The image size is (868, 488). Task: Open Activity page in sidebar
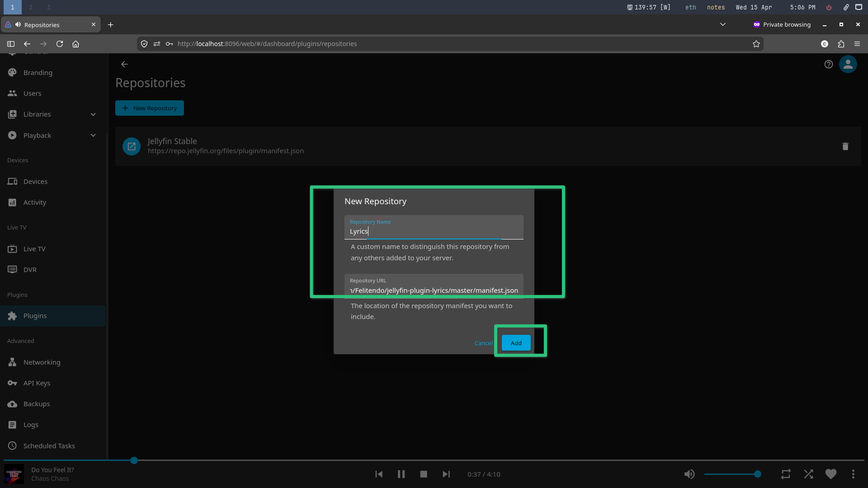tap(53, 202)
